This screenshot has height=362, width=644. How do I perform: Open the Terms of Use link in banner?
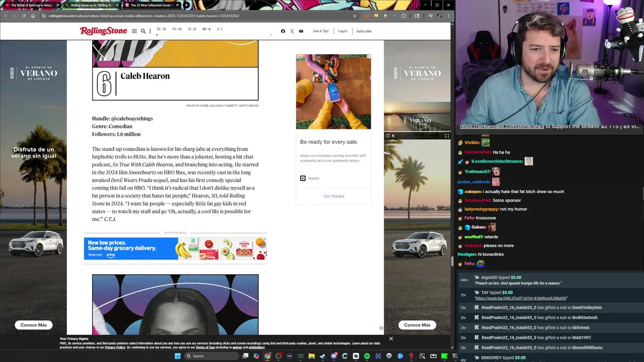tap(205, 347)
